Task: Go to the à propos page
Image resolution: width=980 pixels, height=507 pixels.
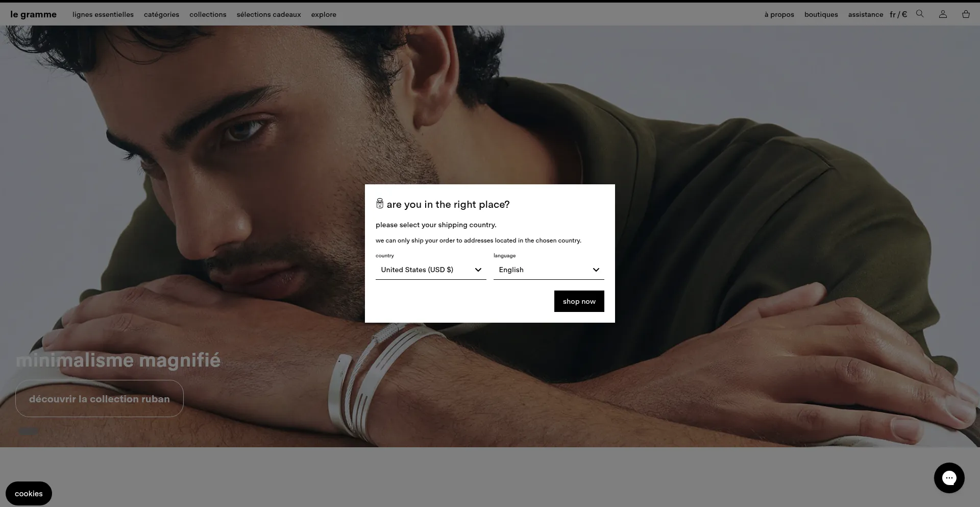Action: coord(779,14)
